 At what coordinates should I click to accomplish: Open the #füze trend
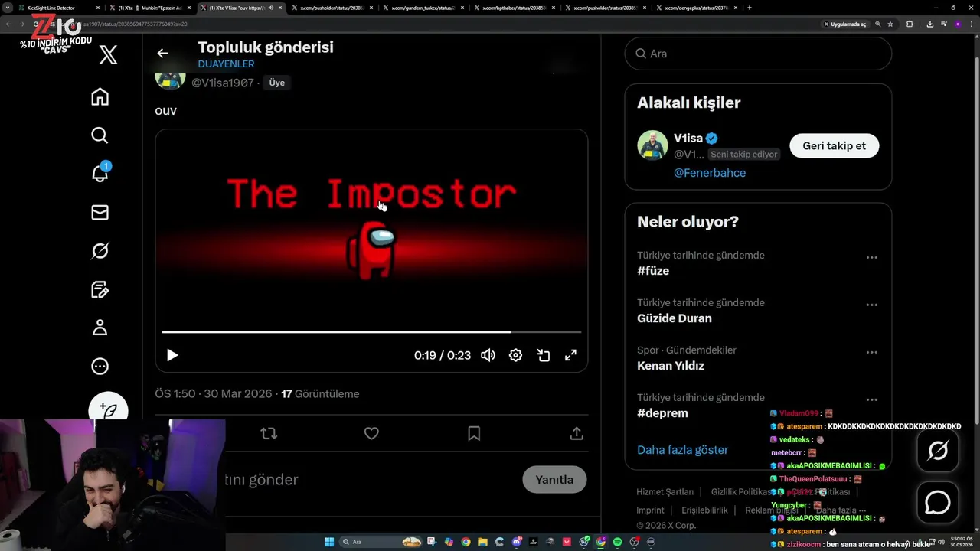pyautogui.click(x=653, y=271)
